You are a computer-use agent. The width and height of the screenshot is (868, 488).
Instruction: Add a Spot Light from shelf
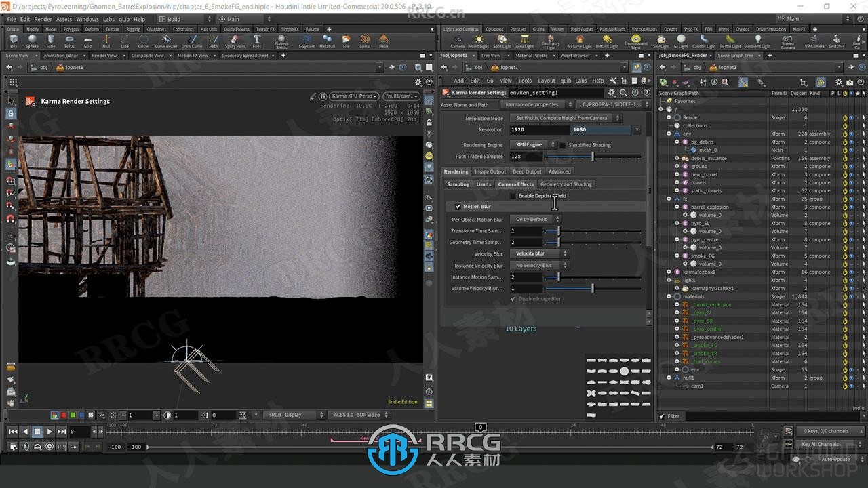pos(502,41)
